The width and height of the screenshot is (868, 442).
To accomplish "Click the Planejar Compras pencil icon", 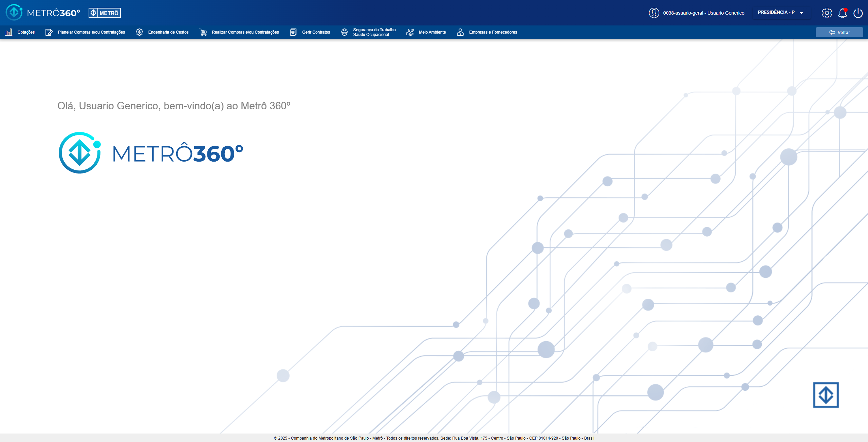I will [49, 32].
